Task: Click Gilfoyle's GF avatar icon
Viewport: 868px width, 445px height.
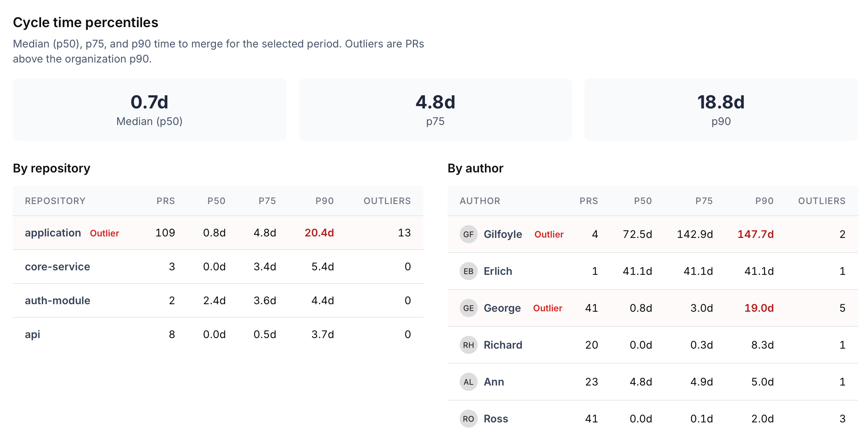Action: coord(468,234)
